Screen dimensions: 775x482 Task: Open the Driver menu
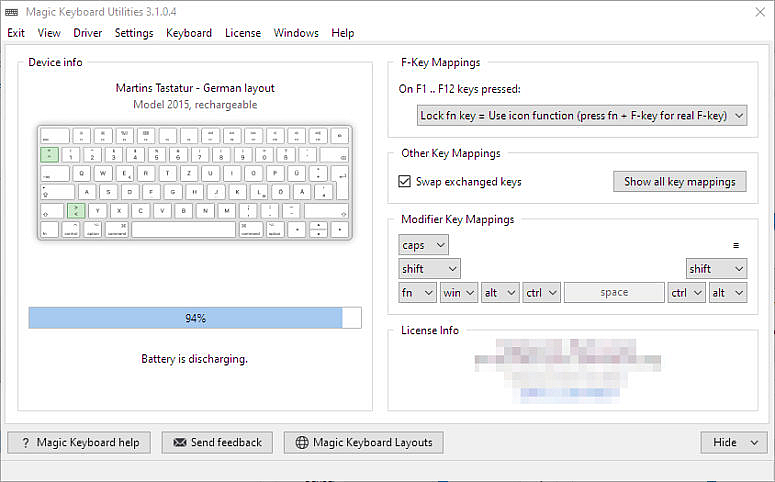coord(87,33)
